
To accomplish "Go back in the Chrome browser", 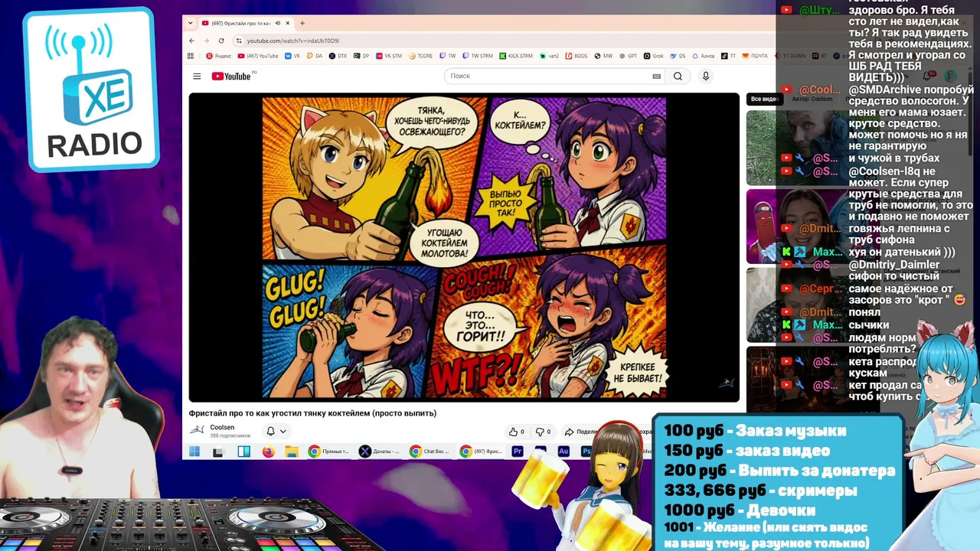I will [x=192, y=41].
